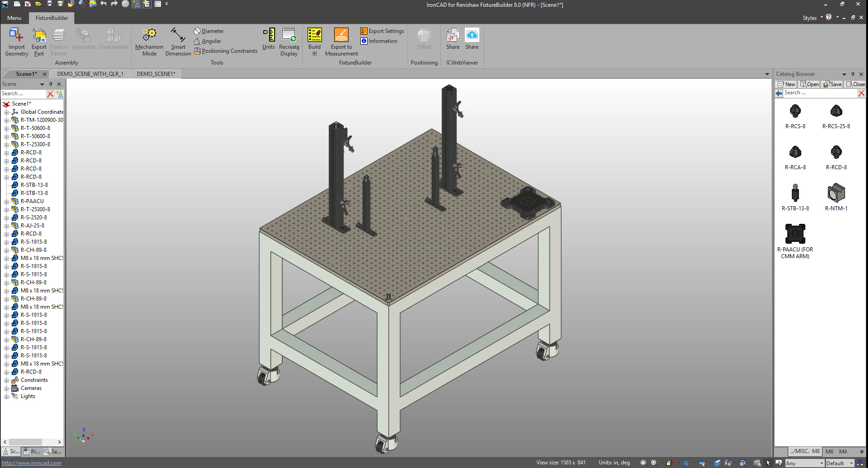The width and height of the screenshot is (868, 468).
Task: Click the Export Part icon
Action: click(39, 36)
